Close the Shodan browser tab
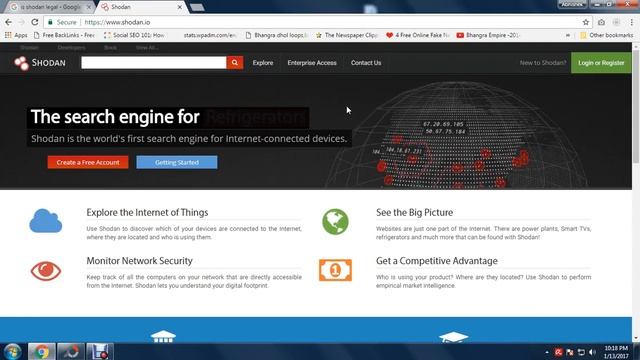Viewport: 640px width, 360px height. (180, 7)
